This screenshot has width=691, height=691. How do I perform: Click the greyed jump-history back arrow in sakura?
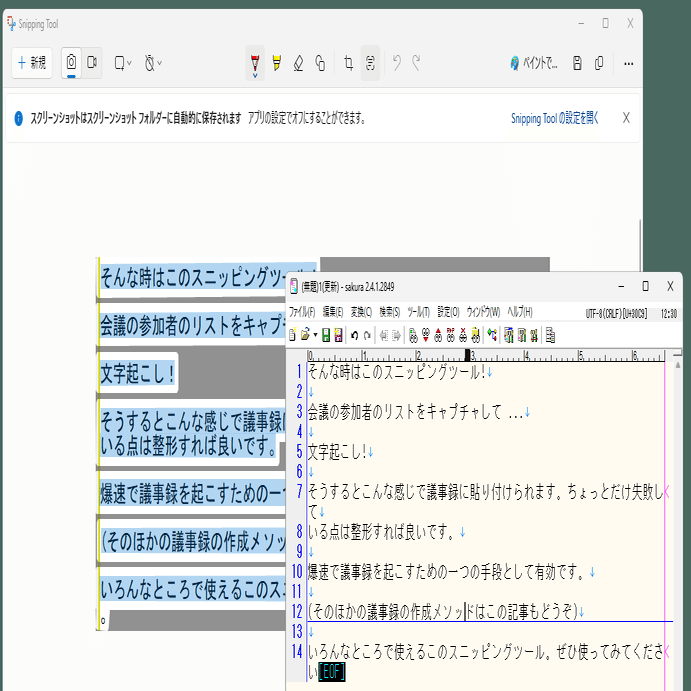(x=384, y=335)
